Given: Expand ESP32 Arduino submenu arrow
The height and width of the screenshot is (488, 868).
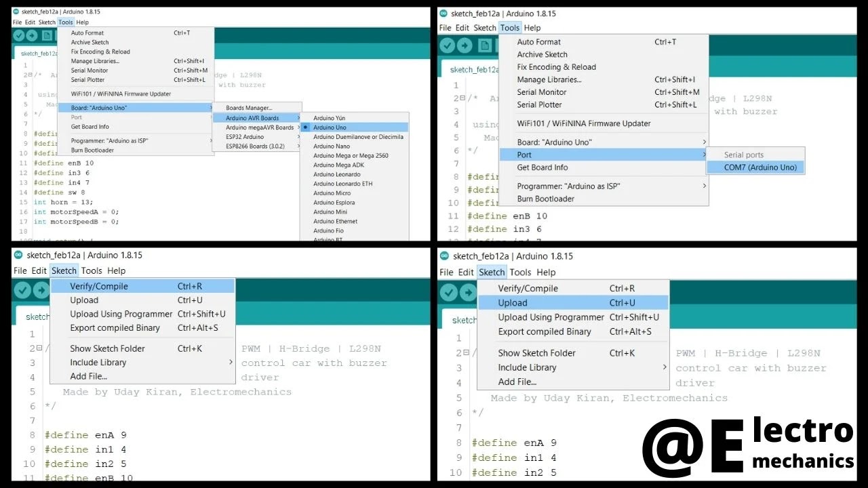Looking at the screenshot, I should [x=298, y=136].
